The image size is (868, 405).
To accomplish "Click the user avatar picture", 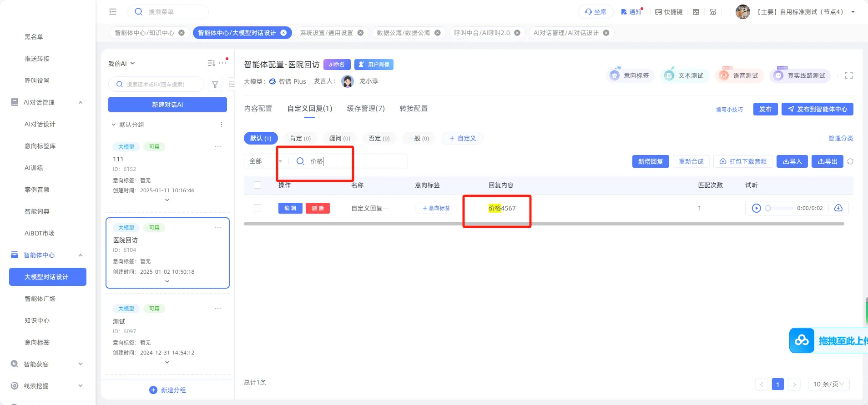I will pyautogui.click(x=742, y=12).
